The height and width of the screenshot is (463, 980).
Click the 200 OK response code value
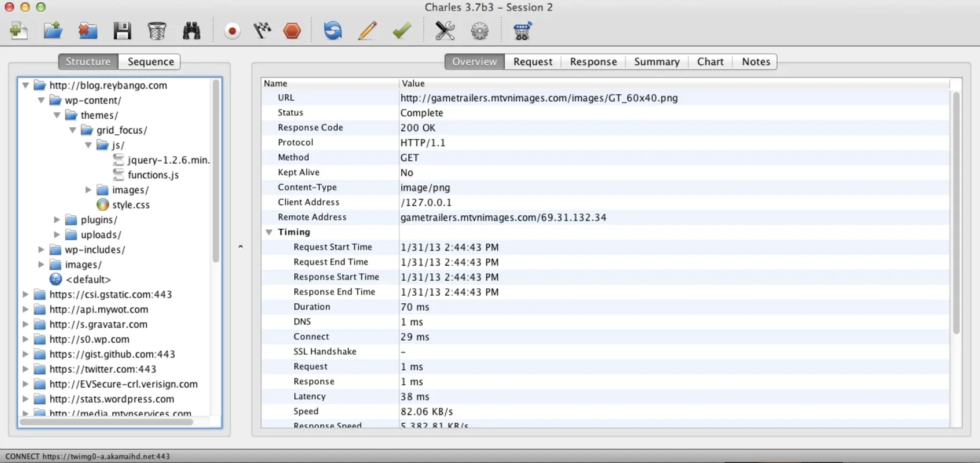pos(418,128)
